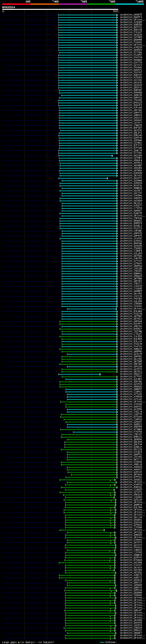The width and height of the screenshot is (146, 644).
Task: Click the red ~20% identity color band
Action: (16, 4)
